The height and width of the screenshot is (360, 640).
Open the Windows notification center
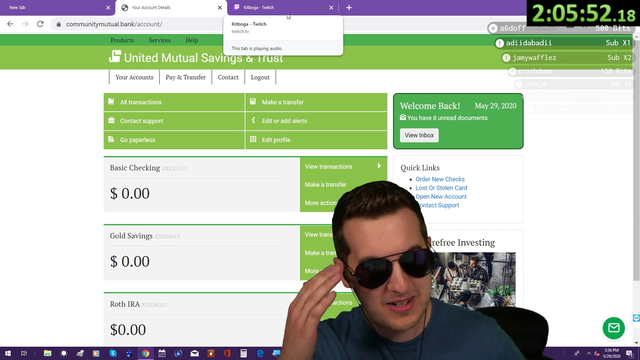click(x=630, y=353)
